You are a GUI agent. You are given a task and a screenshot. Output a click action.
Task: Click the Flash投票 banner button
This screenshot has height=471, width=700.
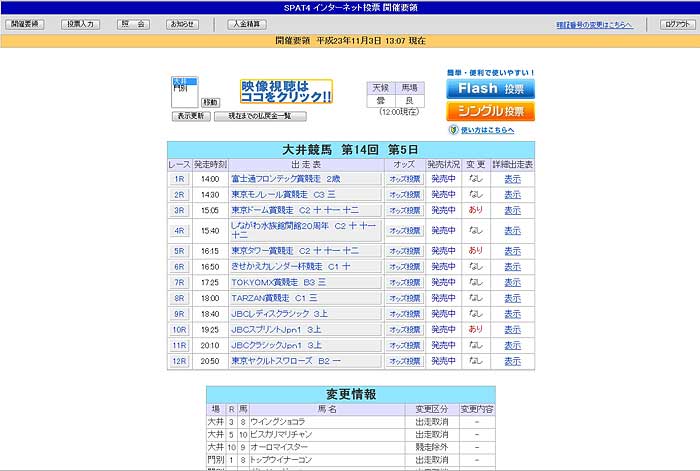click(x=490, y=89)
